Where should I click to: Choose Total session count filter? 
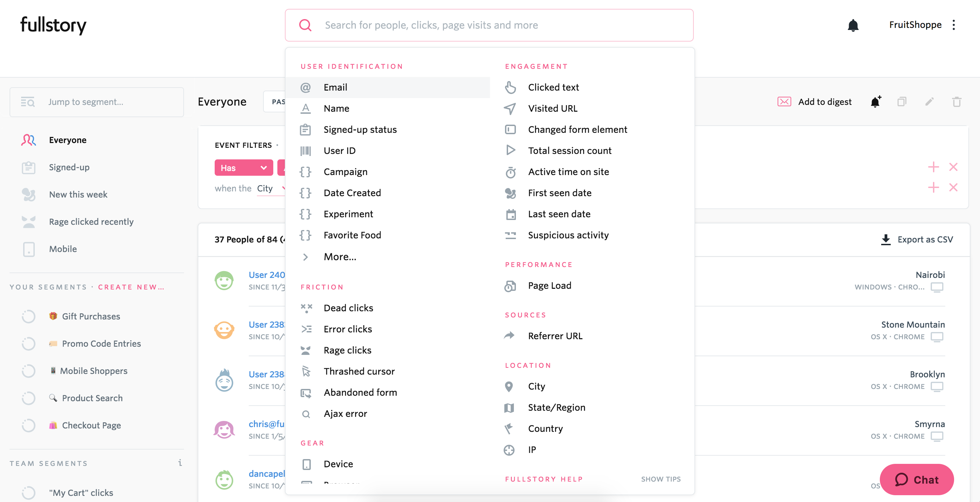tap(592, 151)
